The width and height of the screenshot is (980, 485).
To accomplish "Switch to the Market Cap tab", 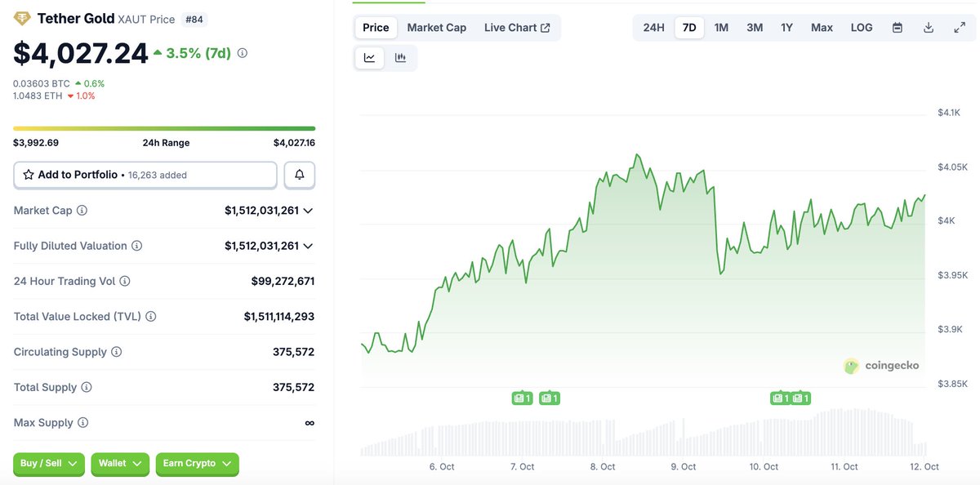I will point(436,27).
